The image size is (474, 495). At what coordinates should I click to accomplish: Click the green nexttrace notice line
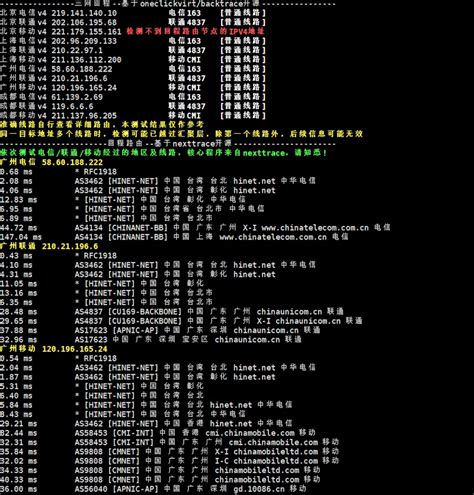pos(163,153)
